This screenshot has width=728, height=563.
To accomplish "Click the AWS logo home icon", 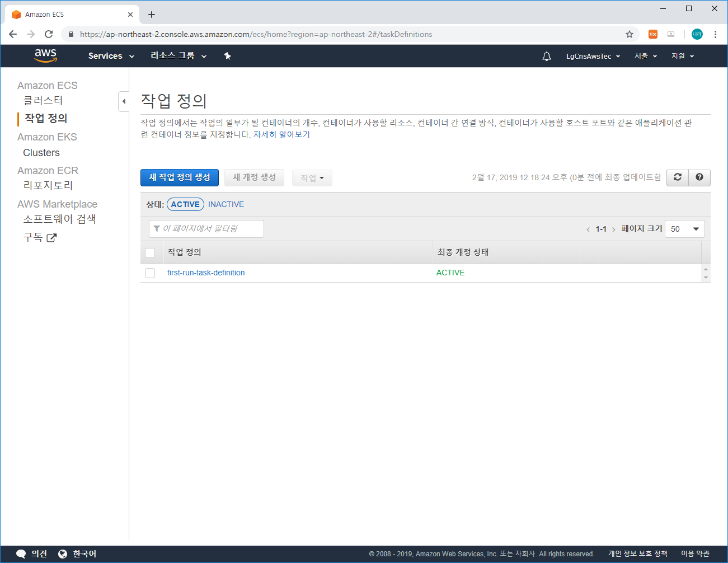I will pos(45,55).
